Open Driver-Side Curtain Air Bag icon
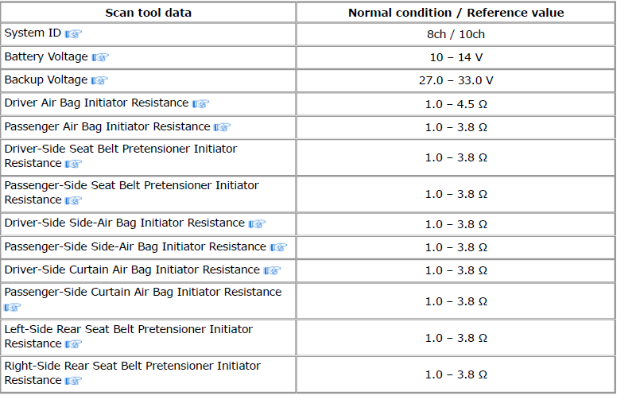 (x=272, y=271)
